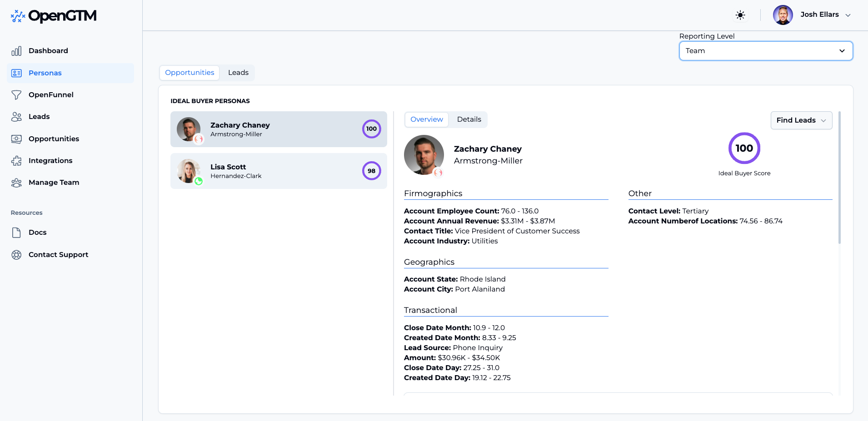Open the Reporting Level Team dropdown
Screen dimensions: 868x421
click(766, 51)
